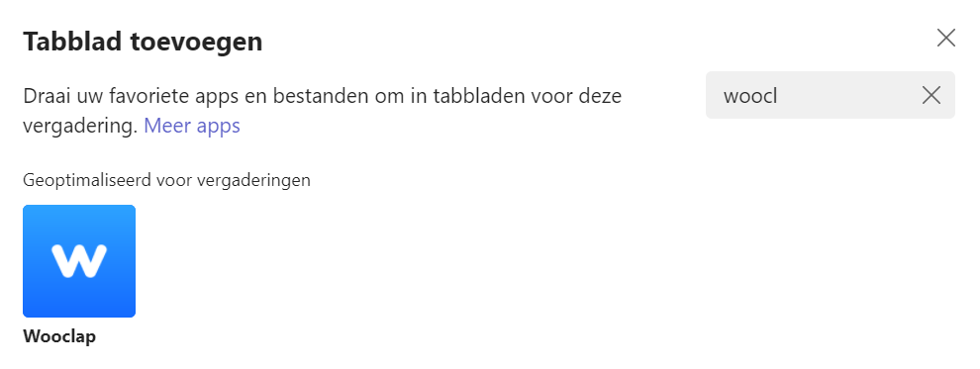Click the purple Meer apps hyperlink
The width and height of the screenshot is (980, 369).
(x=192, y=126)
